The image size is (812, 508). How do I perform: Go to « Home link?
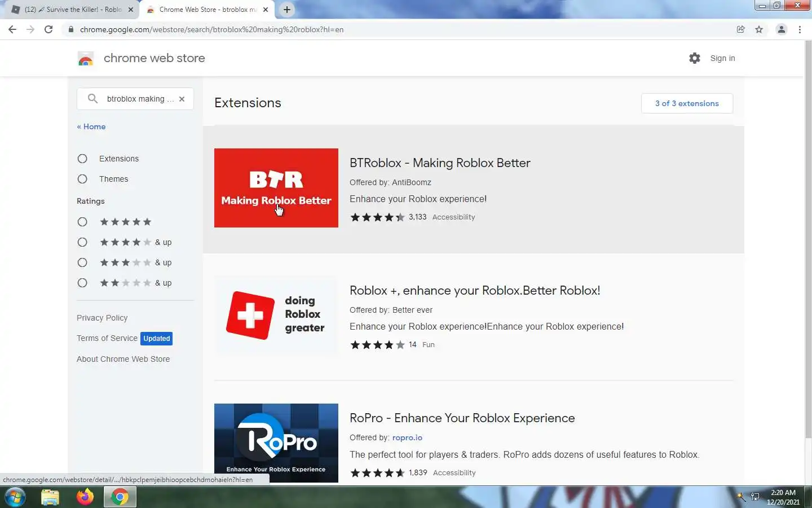(x=91, y=126)
